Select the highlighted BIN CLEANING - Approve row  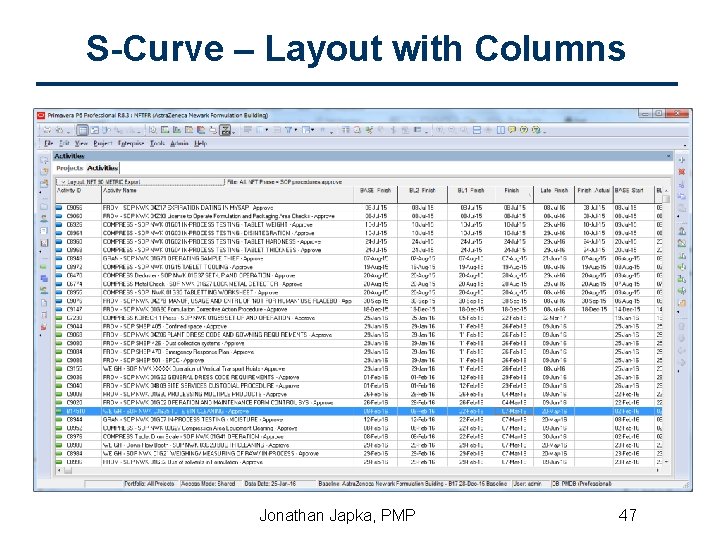[x=359, y=411]
